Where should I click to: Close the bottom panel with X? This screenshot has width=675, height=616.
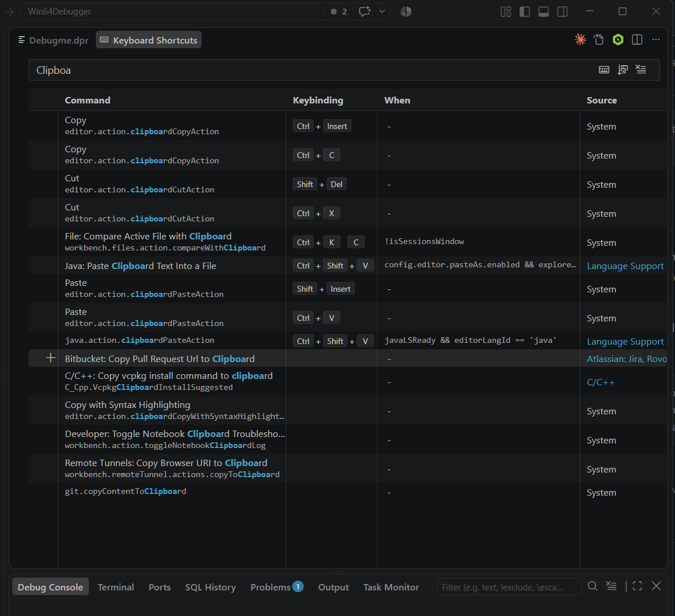[656, 586]
